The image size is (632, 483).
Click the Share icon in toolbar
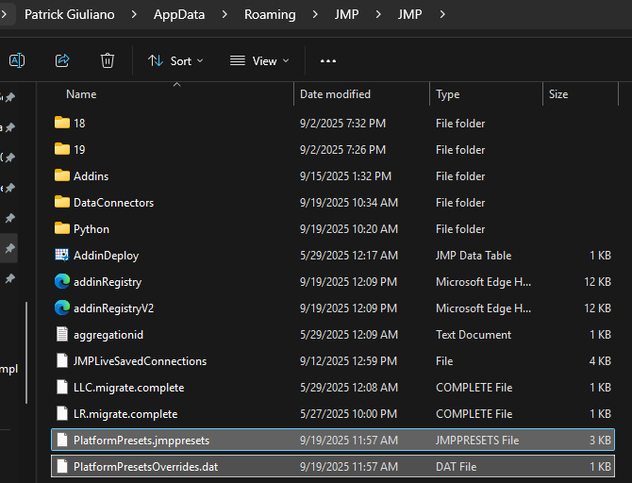(62, 61)
